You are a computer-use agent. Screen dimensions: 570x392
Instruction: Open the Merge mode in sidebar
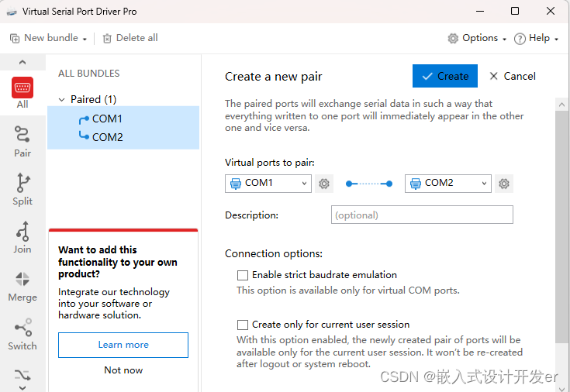pyautogui.click(x=22, y=287)
